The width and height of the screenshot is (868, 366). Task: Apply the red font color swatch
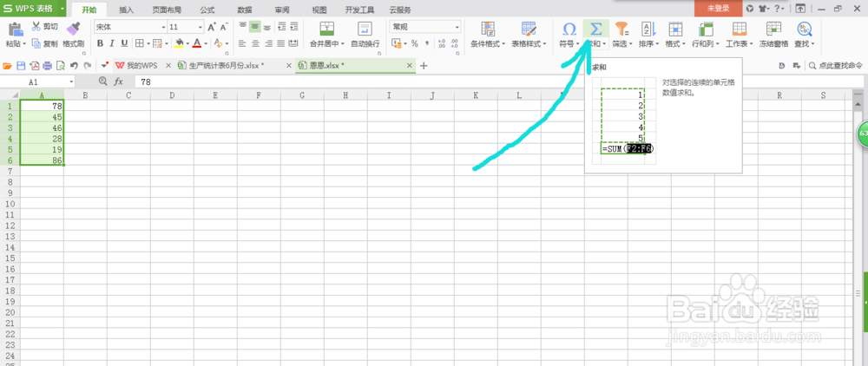pyautogui.click(x=196, y=43)
